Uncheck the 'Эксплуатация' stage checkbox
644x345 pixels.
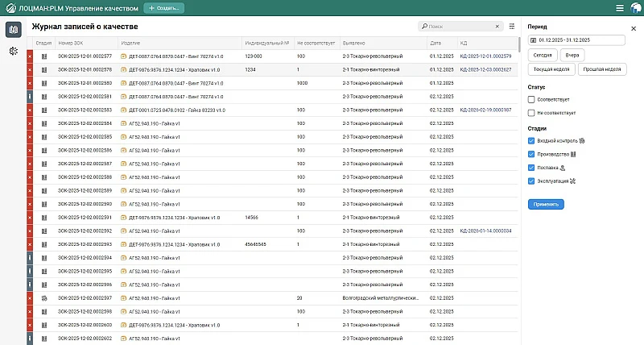(531, 181)
